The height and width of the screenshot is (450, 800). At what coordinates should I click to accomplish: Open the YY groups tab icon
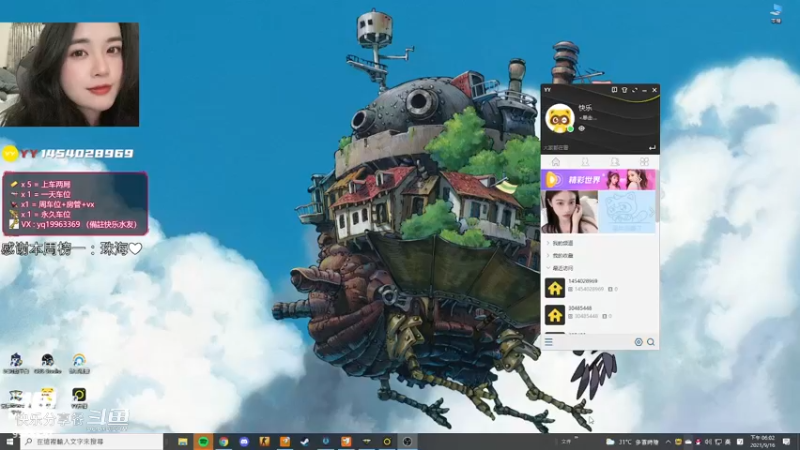tap(615, 162)
